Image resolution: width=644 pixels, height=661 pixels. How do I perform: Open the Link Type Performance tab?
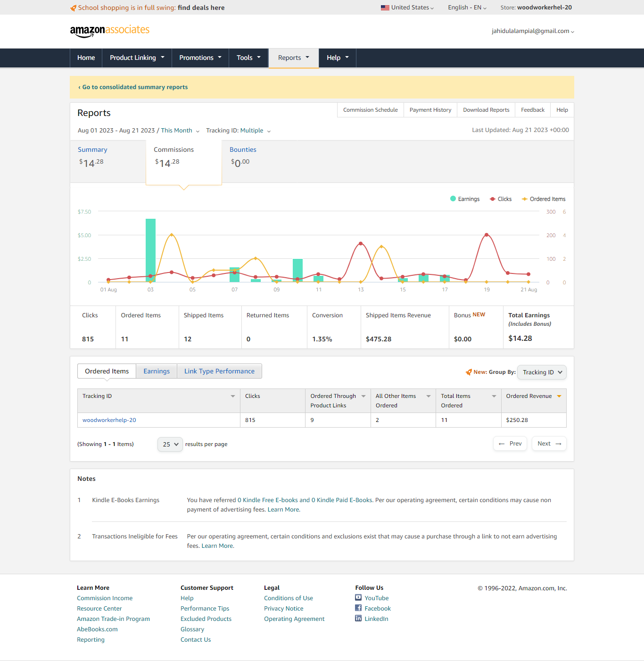219,371
